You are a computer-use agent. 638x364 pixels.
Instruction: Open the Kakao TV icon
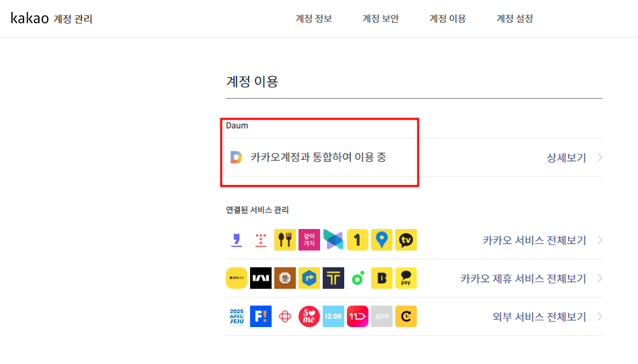pos(406,240)
